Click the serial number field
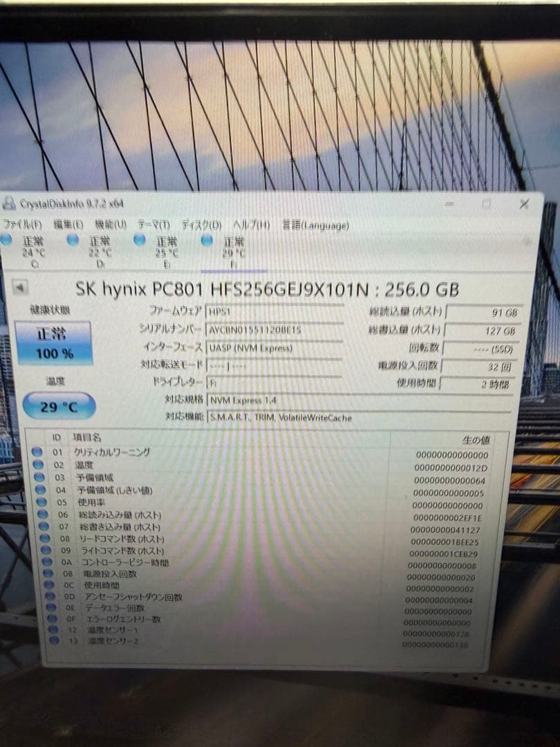 click(x=274, y=329)
